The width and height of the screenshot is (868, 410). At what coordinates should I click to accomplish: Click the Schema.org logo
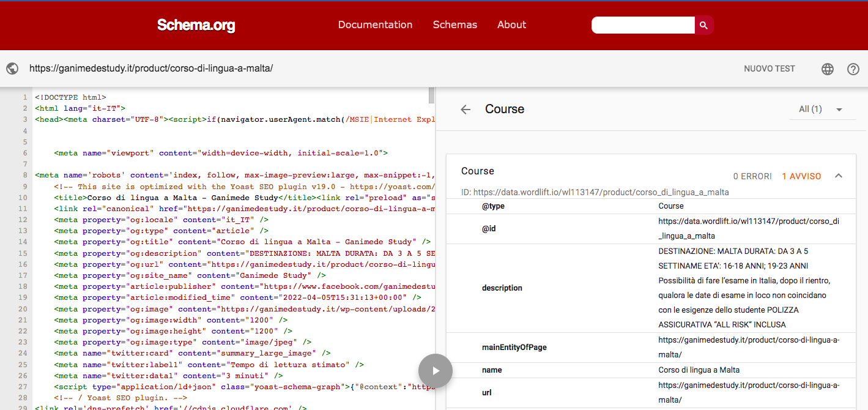tap(196, 25)
